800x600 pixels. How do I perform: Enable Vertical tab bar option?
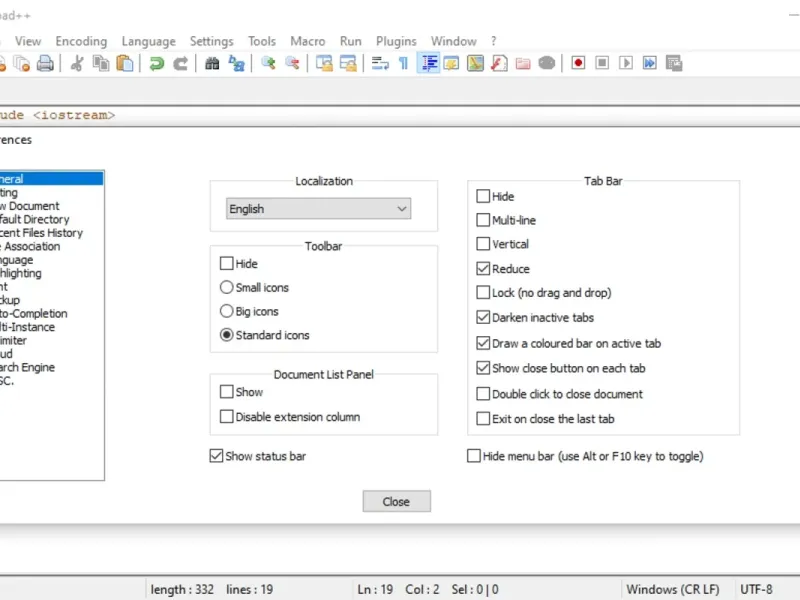click(x=483, y=243)
